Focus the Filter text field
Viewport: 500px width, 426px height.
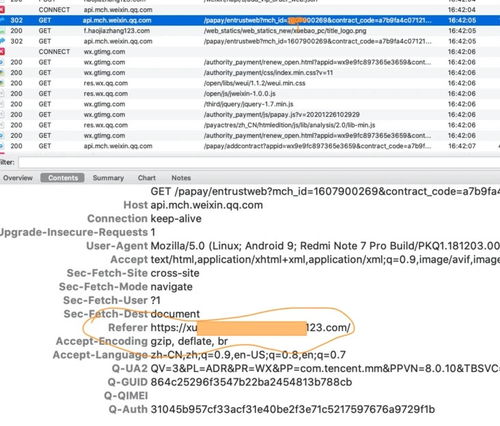coord(259,163)
